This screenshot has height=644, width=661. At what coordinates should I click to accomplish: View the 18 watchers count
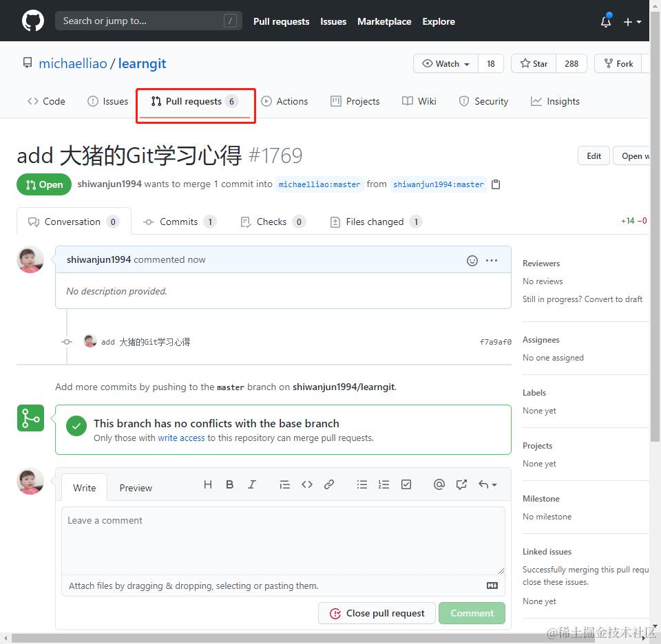491,63
